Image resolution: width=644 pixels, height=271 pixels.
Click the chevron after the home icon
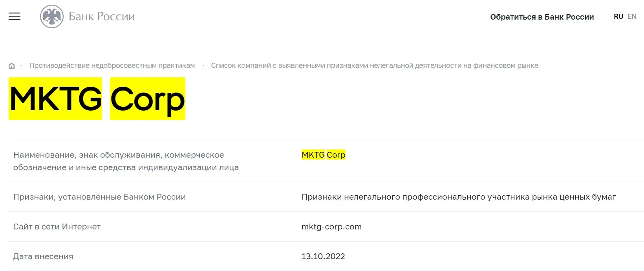tap(21, 65)
